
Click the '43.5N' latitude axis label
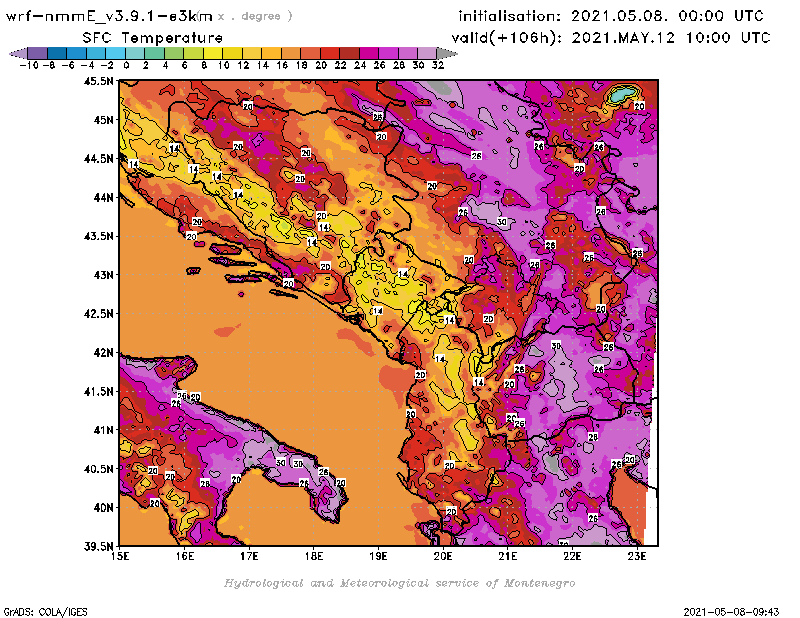[99, 236]
